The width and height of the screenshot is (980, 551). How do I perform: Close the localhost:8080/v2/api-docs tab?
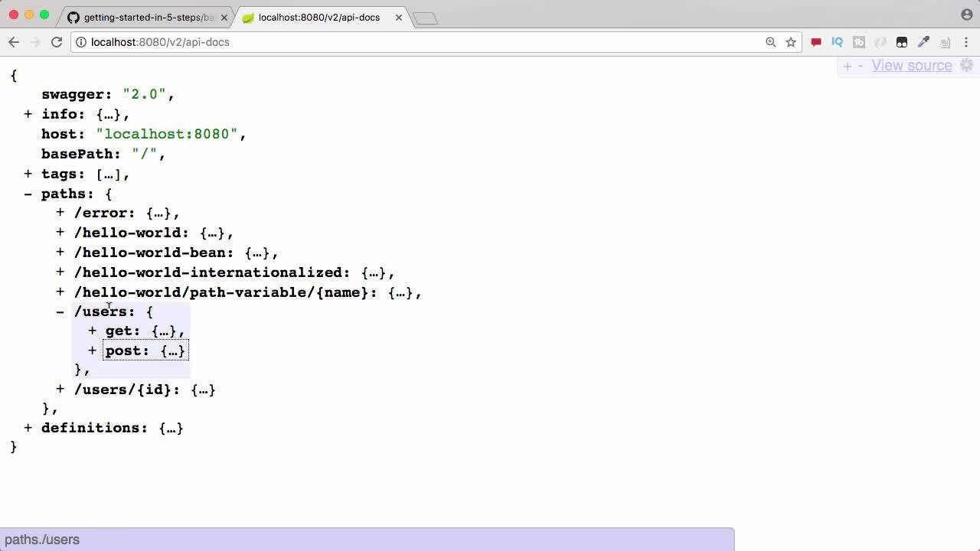pos(398,17)
